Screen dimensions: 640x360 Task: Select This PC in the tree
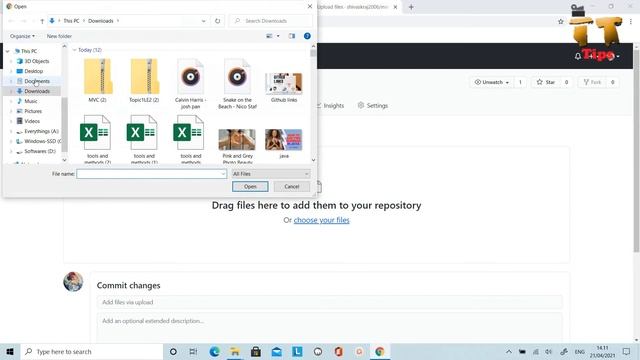click(29, 51)
